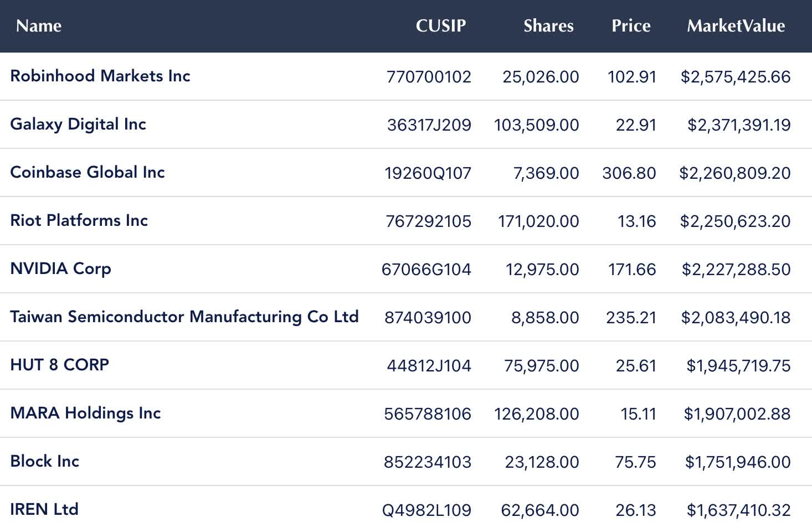Viewport: 812px width, 522px height.
Task: Select the $2,371,391.19 market value cell
Action: 739,125
